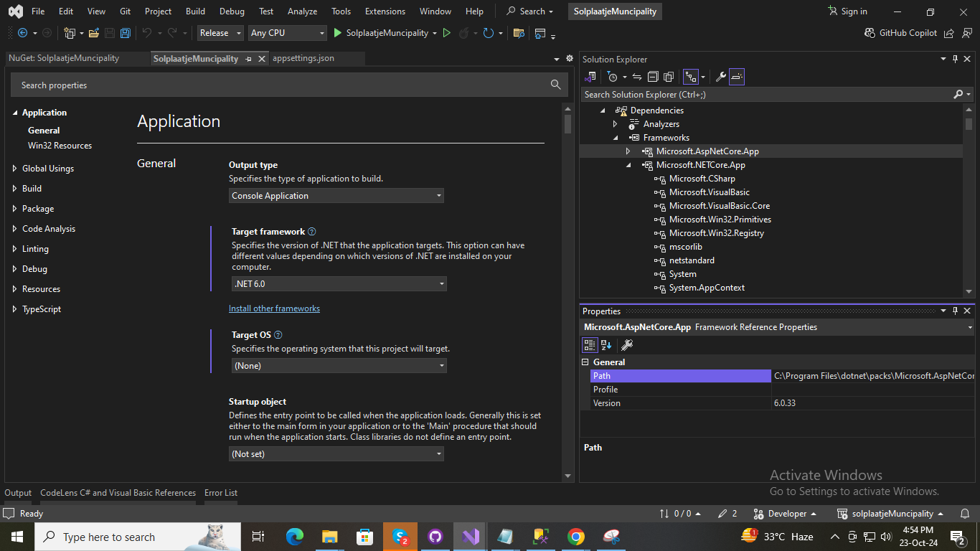Switch Properties panel to Alphabetical sorting
Screen dimensions: 980x551
pyautogui.click(x=606, y=345)
